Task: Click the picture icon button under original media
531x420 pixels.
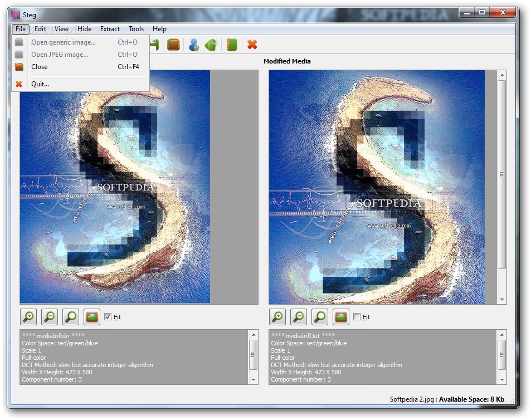Action: pos(92,317)
